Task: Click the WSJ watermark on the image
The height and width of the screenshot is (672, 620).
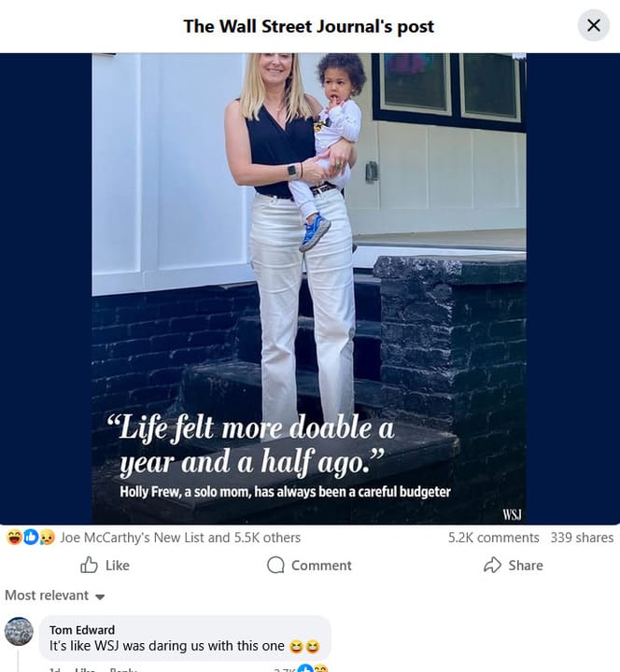Action: click(512, 514)
